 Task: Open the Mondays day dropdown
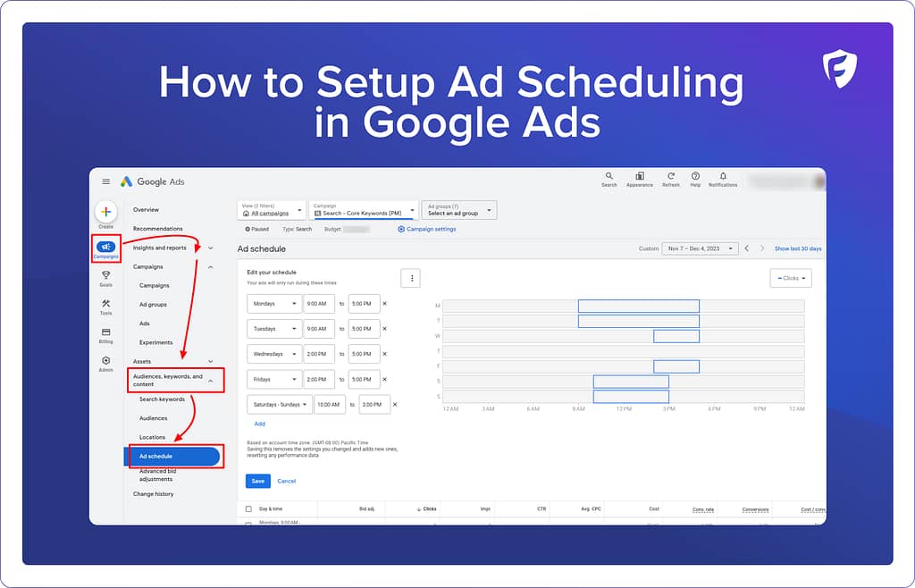click(273, 304)
